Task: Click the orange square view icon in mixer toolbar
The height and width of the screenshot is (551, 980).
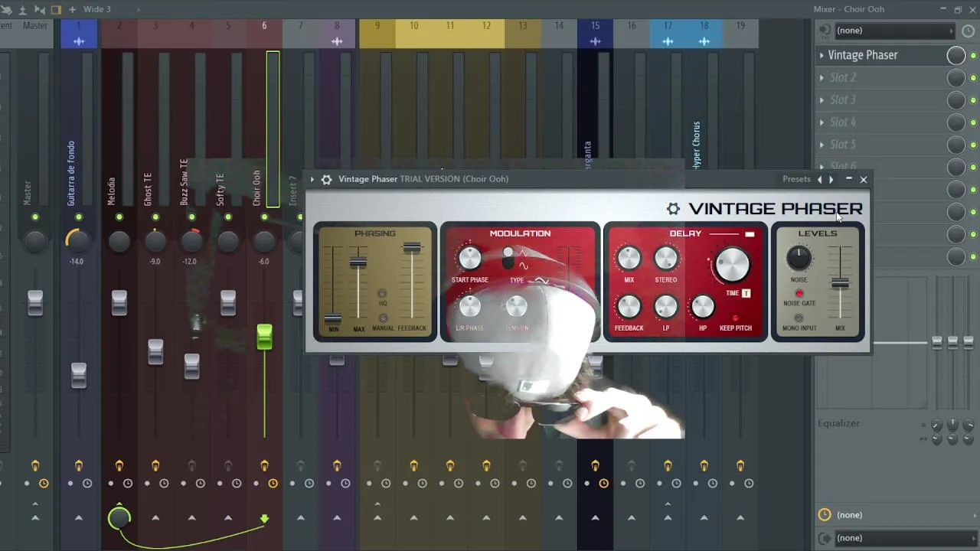Action: 55,9
